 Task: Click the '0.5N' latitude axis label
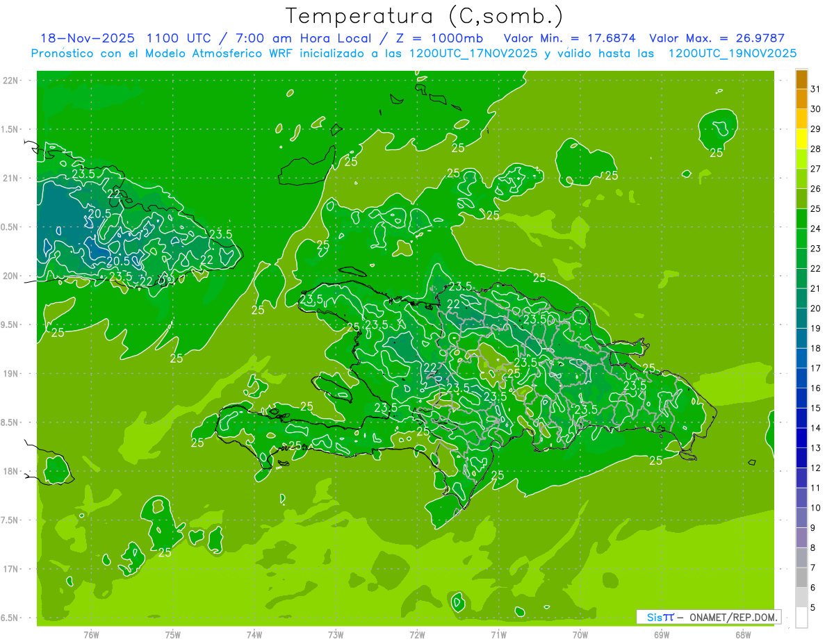[x=9, y=227]
